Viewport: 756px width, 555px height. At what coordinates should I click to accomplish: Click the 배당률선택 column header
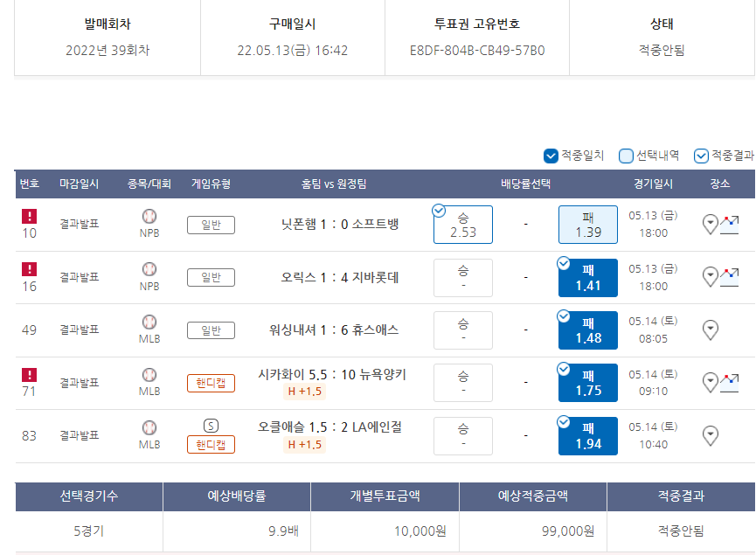[x=525, y=184]
